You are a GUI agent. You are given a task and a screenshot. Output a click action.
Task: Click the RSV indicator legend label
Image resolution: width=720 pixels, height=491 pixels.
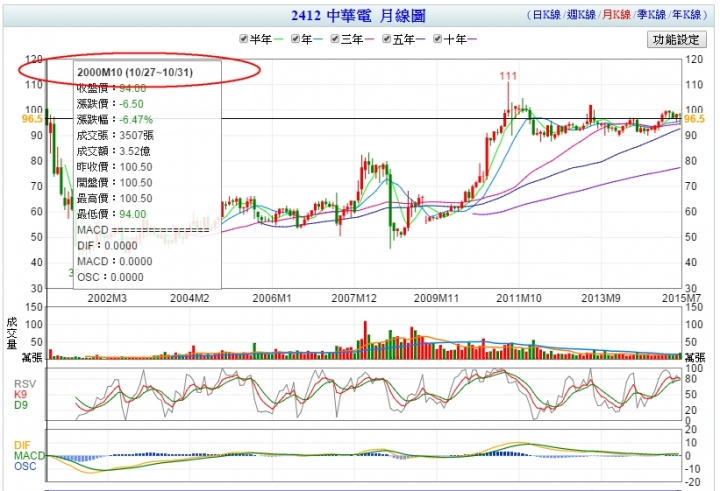pos(25,384)
